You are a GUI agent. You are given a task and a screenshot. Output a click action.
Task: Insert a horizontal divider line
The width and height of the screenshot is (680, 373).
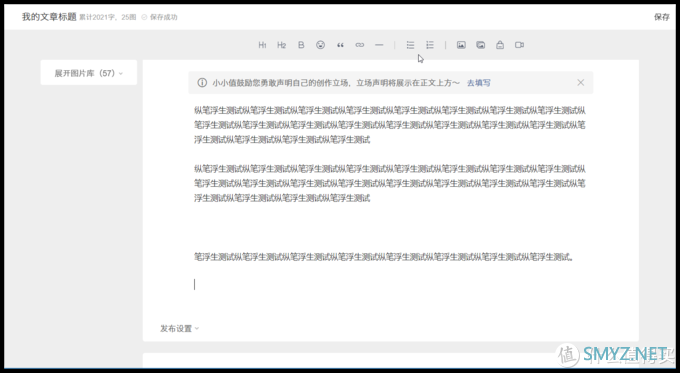379,45
